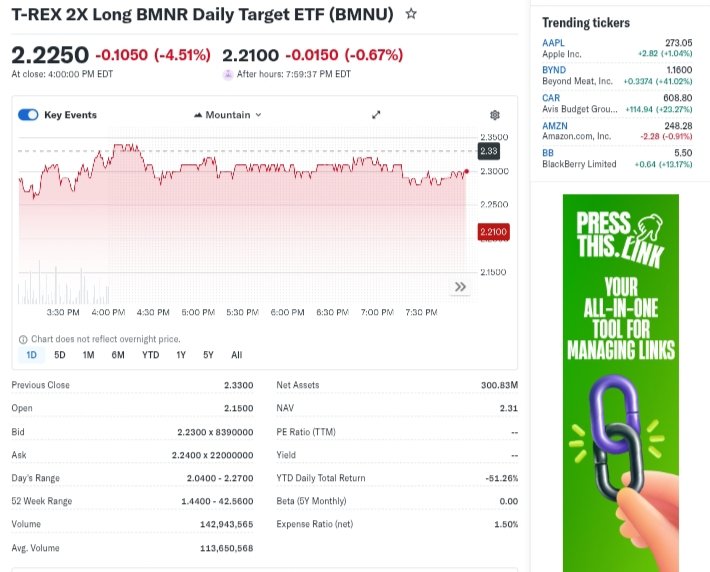
Task: Click the red 2.2100 price label
Action: pos(494,232)
